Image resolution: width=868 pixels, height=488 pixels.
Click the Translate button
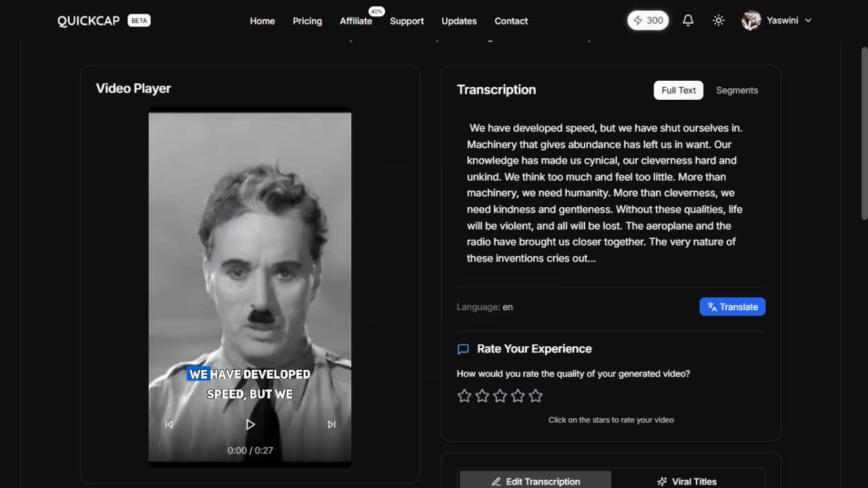[x=732, y=307]
